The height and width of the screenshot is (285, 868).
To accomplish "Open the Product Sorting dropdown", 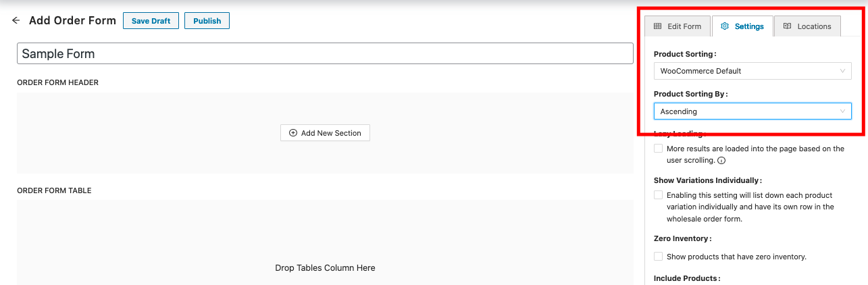I will [752, 71].
